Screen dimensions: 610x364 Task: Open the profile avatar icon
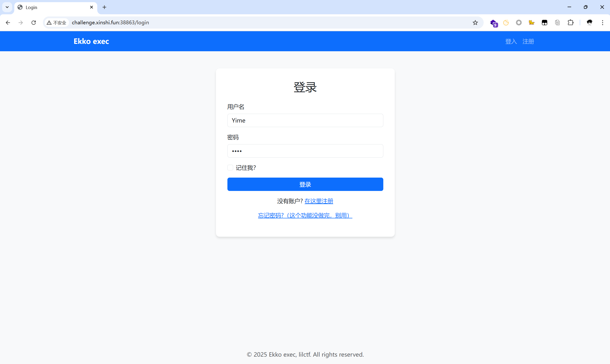(x=589, y=23)
